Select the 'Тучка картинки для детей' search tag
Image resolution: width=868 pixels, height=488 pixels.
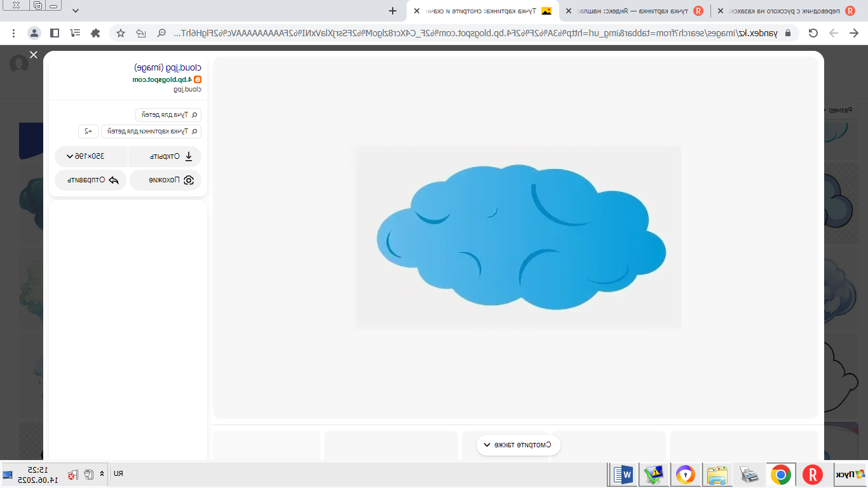(151, 132)
